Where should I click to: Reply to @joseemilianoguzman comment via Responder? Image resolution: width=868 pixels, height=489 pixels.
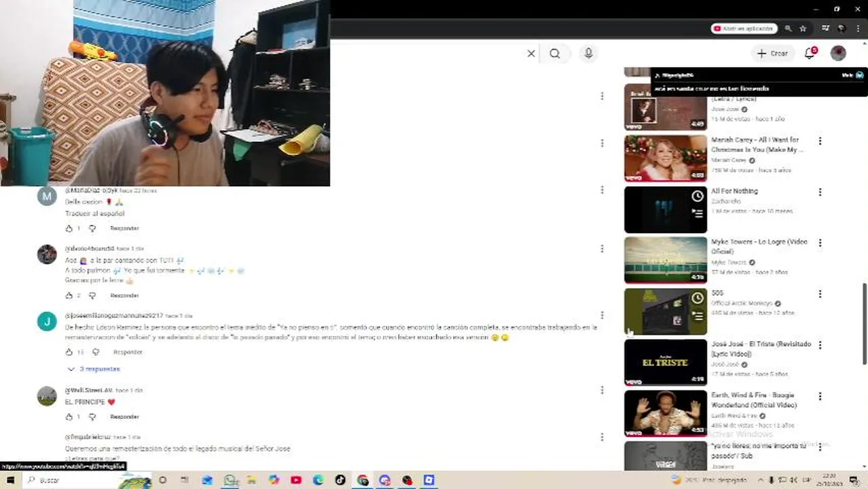(128, 352)
